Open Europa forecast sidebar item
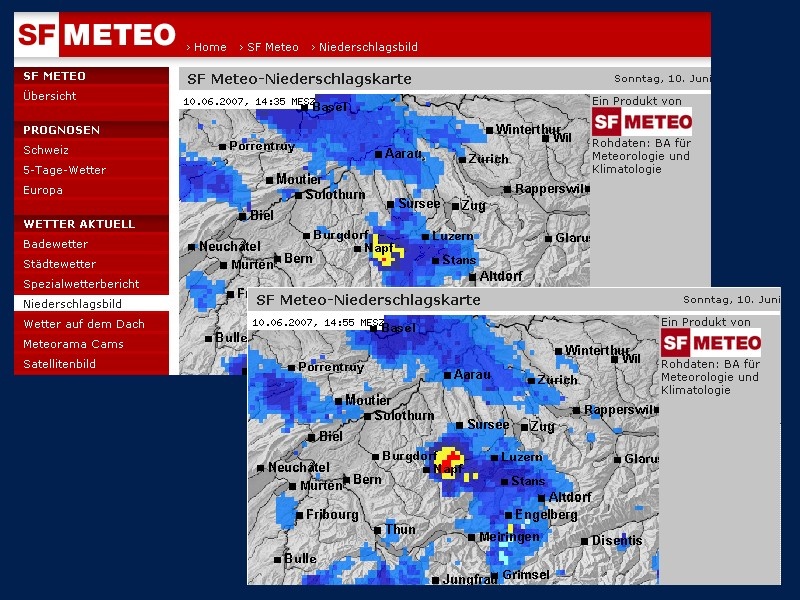The image size is (800, 600). 43,190
